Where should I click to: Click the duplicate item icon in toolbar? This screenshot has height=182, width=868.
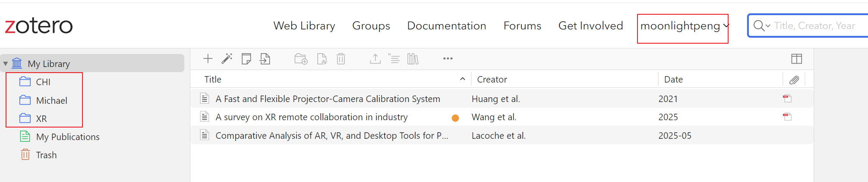(322, 59)
